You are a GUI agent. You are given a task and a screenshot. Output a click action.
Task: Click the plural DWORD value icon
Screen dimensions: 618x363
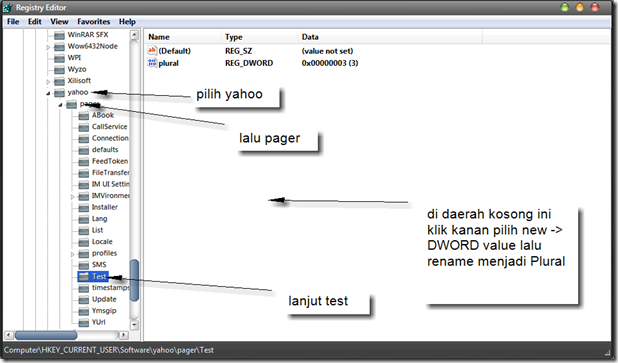pos(152,63)
